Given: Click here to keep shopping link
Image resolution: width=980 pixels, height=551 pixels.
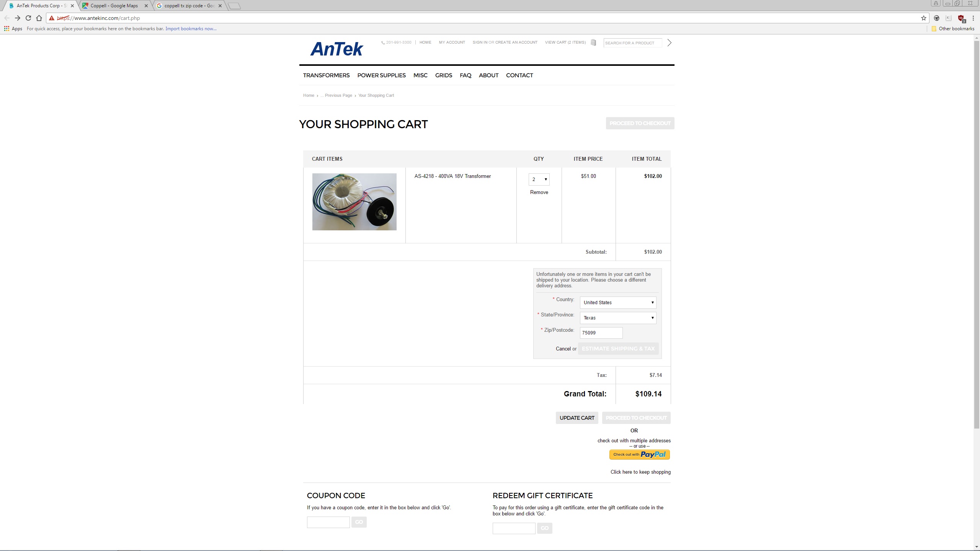Looking at the screenshot, I should click(x=640, y=472).
